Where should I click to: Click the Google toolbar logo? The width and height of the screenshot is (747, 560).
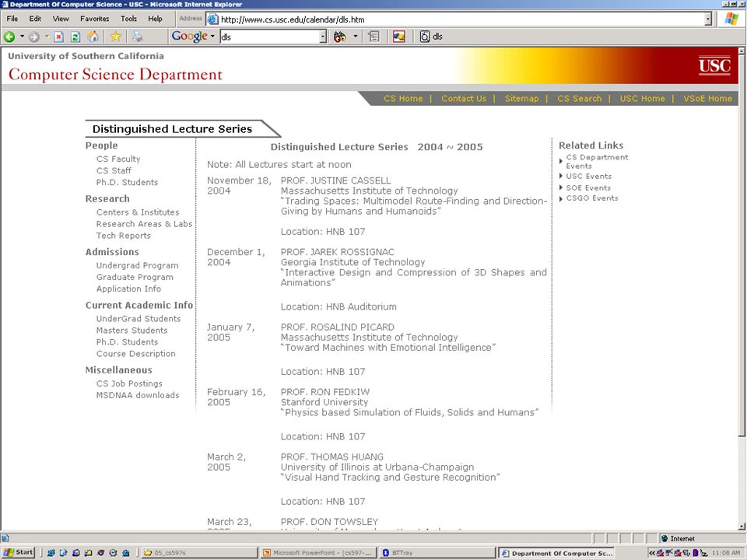[190, 37]
